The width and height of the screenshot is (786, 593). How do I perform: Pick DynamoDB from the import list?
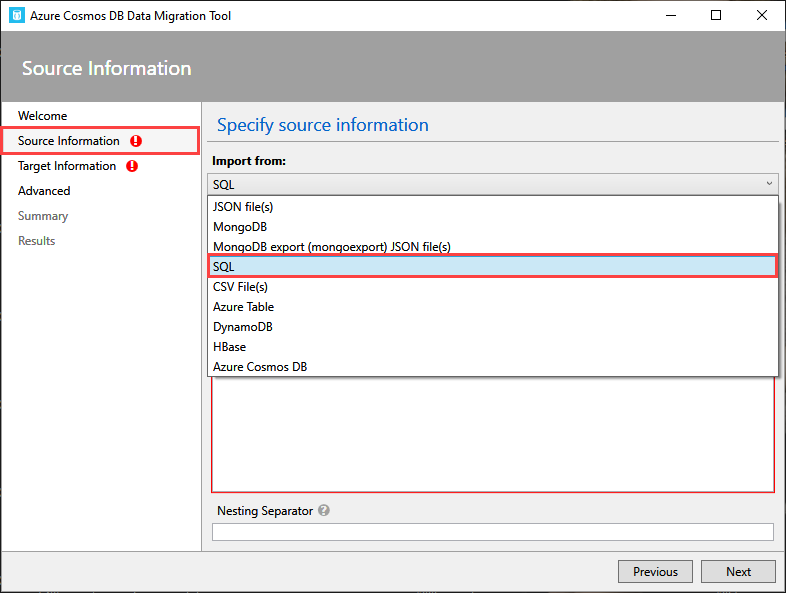point(242,327)
